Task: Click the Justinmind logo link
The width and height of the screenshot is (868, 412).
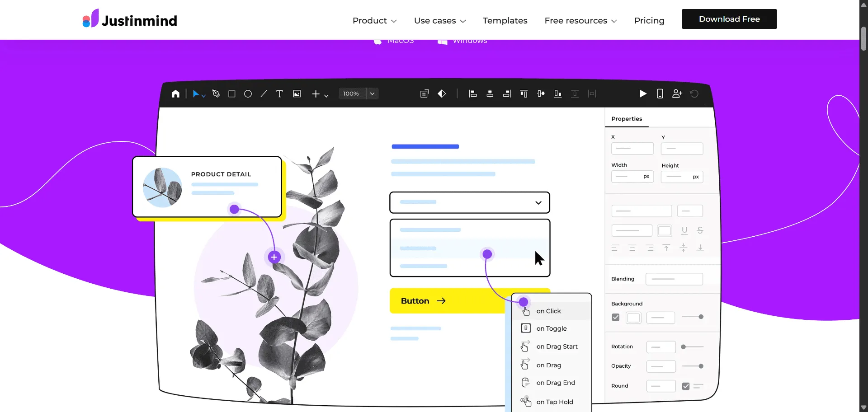Action: (130, 19)
